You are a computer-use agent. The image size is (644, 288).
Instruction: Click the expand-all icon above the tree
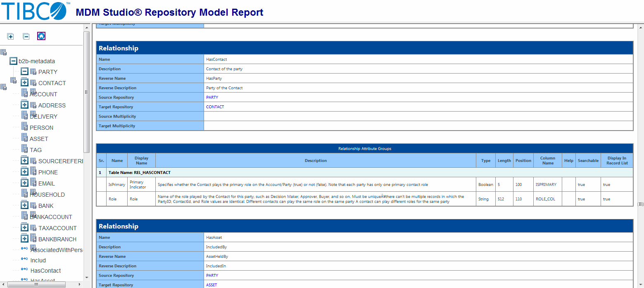pyautogui.click(x=11, y=36)
